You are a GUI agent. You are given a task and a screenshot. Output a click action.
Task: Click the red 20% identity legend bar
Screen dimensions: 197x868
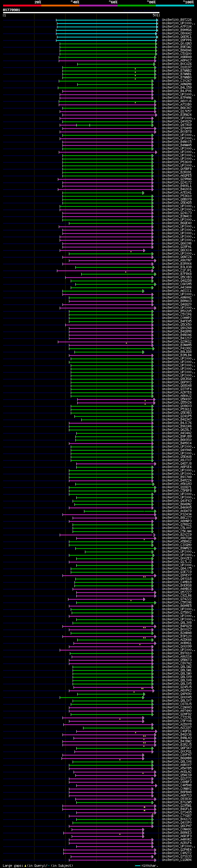click(22, 6)
